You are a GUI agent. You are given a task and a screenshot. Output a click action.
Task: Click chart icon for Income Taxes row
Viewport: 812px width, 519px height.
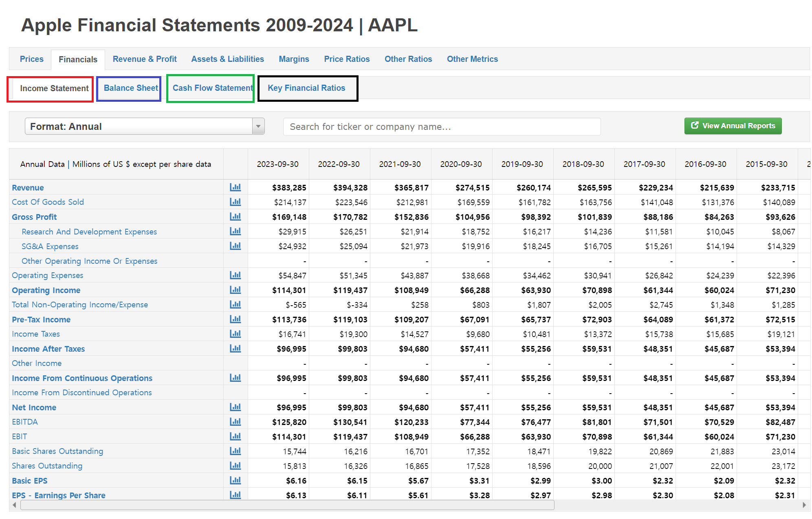coord(235,334)
